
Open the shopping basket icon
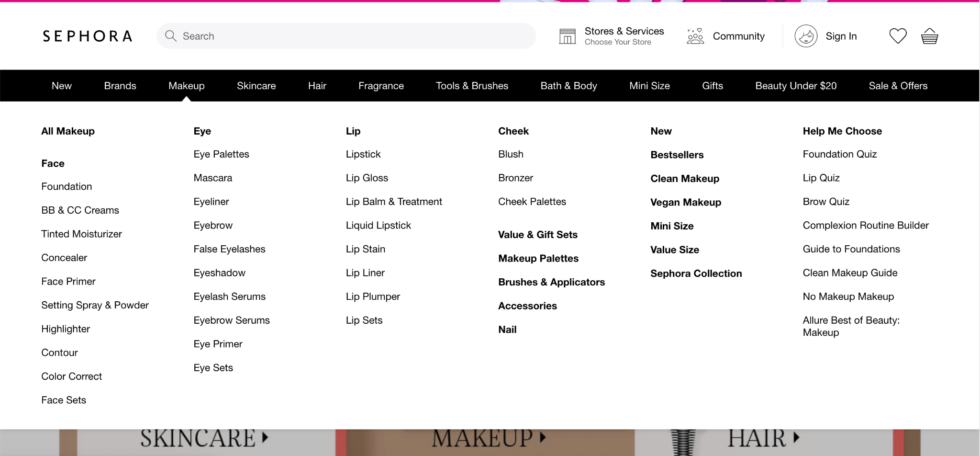930,36
